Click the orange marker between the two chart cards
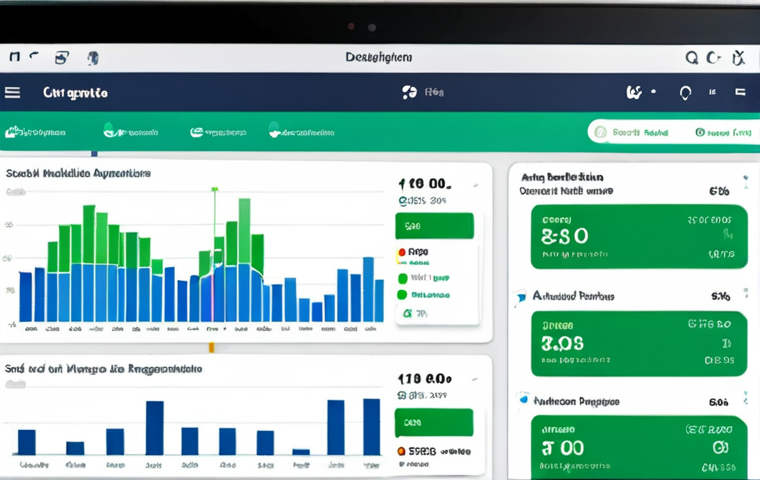This screenshot has width=760, height=480. point(211,347)
